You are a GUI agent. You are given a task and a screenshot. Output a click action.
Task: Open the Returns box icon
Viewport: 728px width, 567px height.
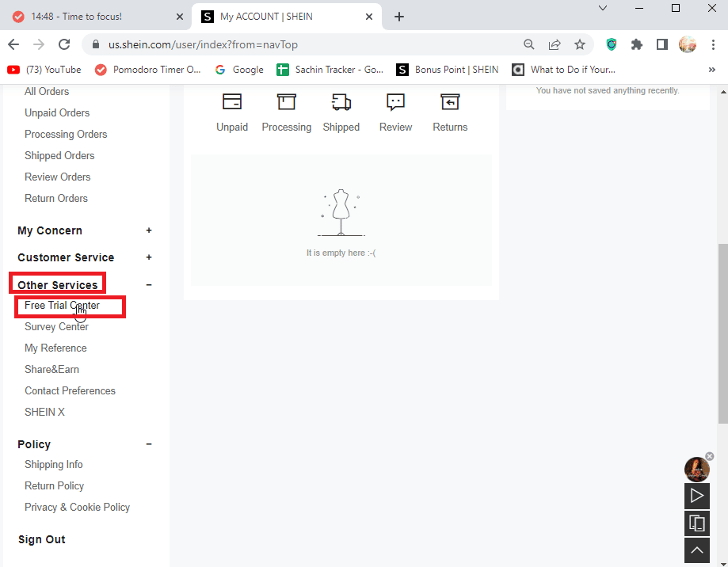[450, 101]
